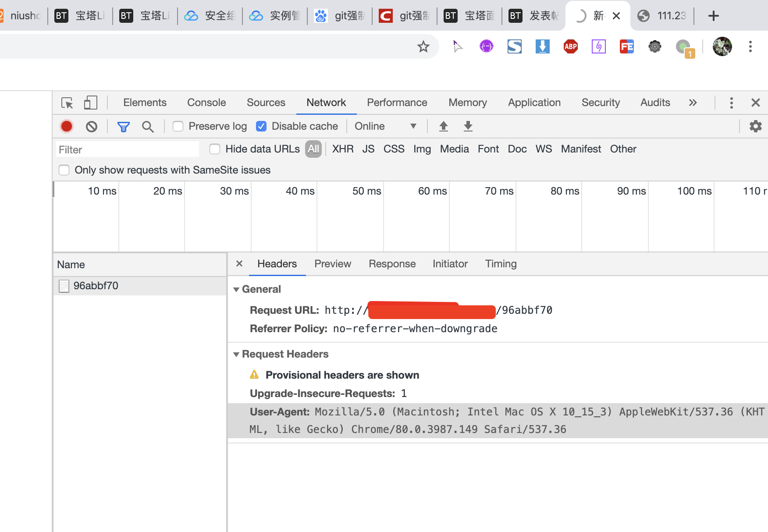Close the request details pane
The height and width of the screenshot is (532, 768).
(239, 264)
